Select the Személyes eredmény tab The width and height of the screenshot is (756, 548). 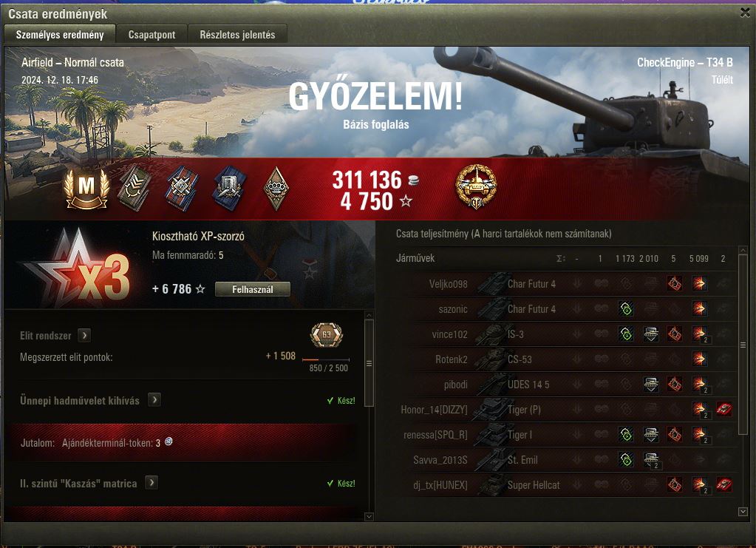[60, 34]
